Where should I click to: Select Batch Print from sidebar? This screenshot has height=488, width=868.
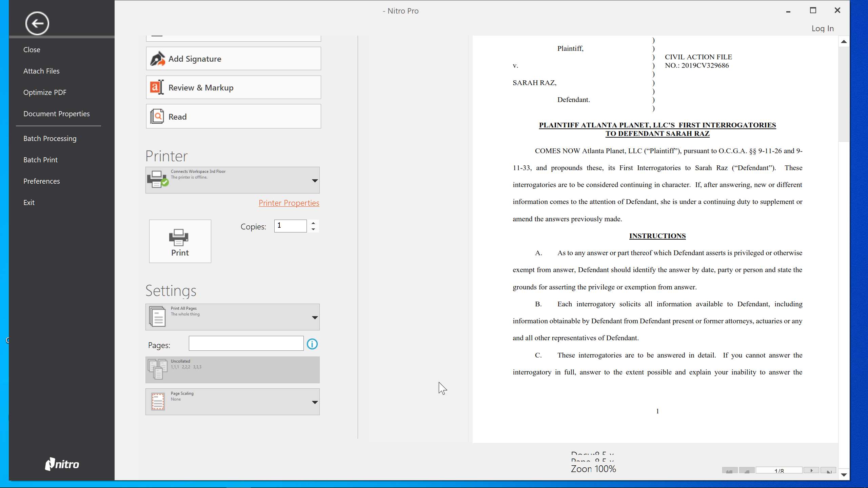click(40, 160)
